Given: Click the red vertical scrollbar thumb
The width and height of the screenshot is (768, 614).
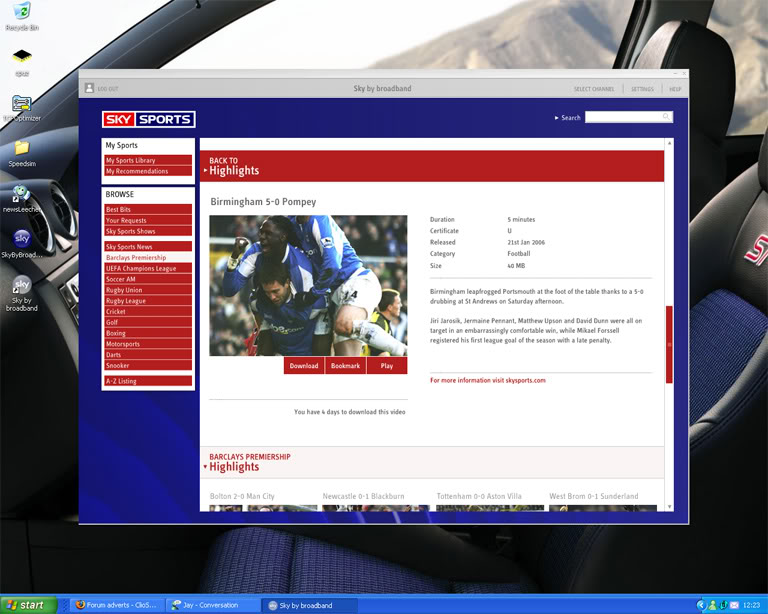Looking at the screenshot, I should [669, 343].
